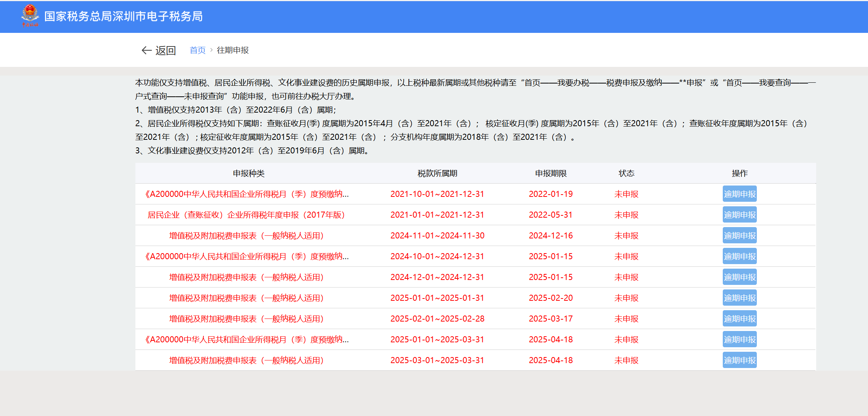Click 未申报 status in 2024-11-30 row
868x416 pixels.
(x=626, y=235)
